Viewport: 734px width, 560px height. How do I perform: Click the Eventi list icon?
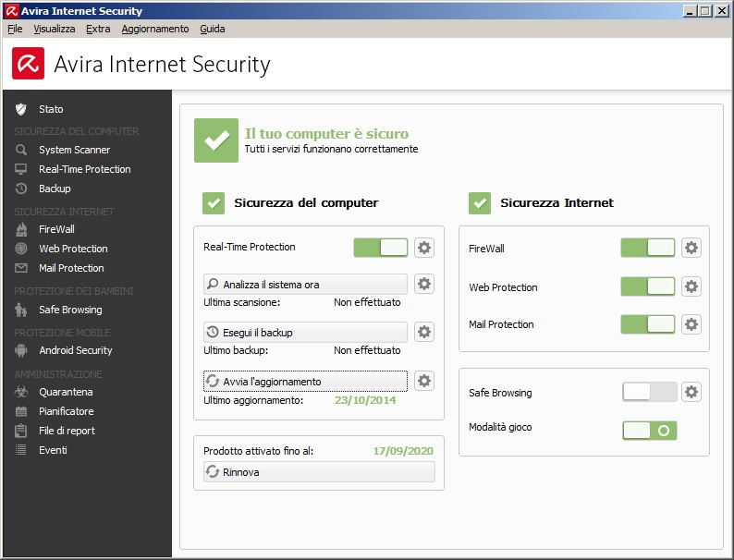(20, 450)
